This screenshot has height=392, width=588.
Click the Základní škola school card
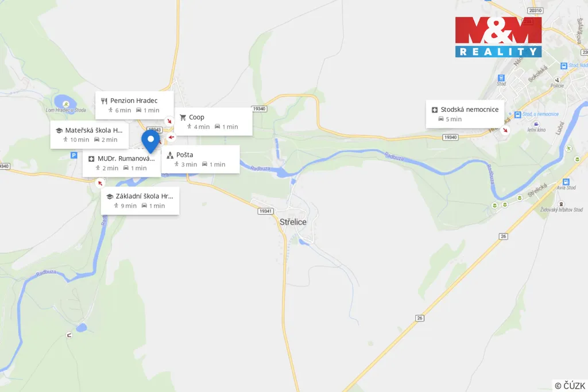(140, 200)
